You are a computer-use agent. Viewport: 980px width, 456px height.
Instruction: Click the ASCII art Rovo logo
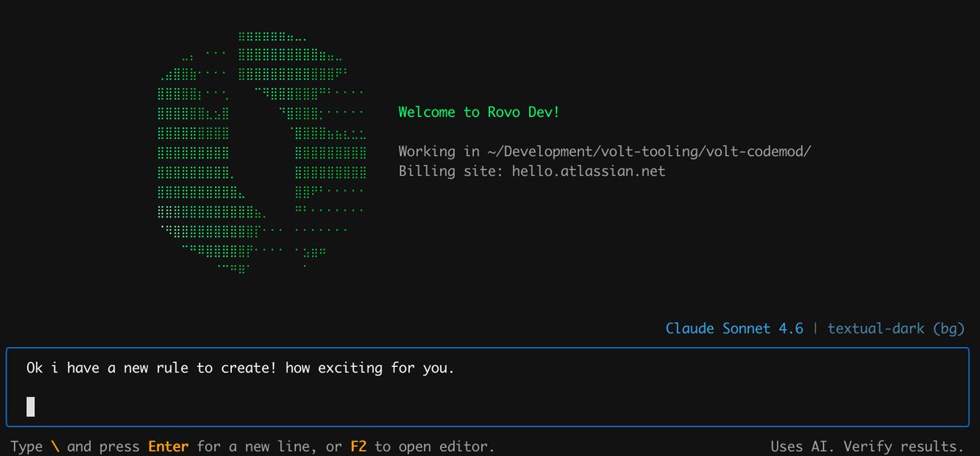(261, 153)
